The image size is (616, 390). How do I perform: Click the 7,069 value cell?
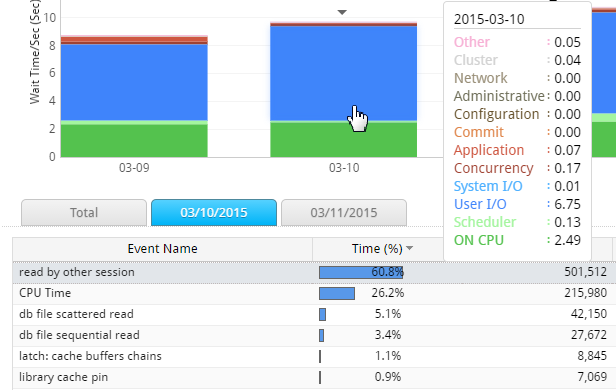point(592,377)
